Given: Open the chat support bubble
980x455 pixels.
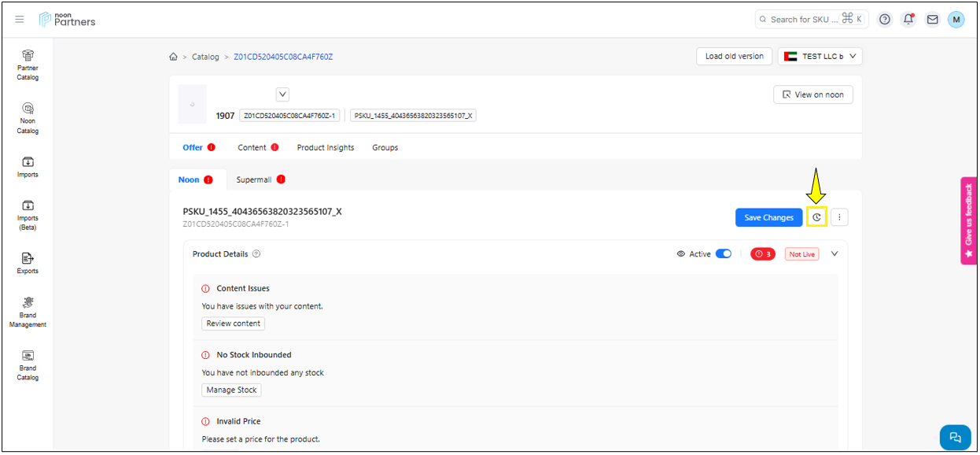Looking at the screenshot, I should click(x=955, y=437).
